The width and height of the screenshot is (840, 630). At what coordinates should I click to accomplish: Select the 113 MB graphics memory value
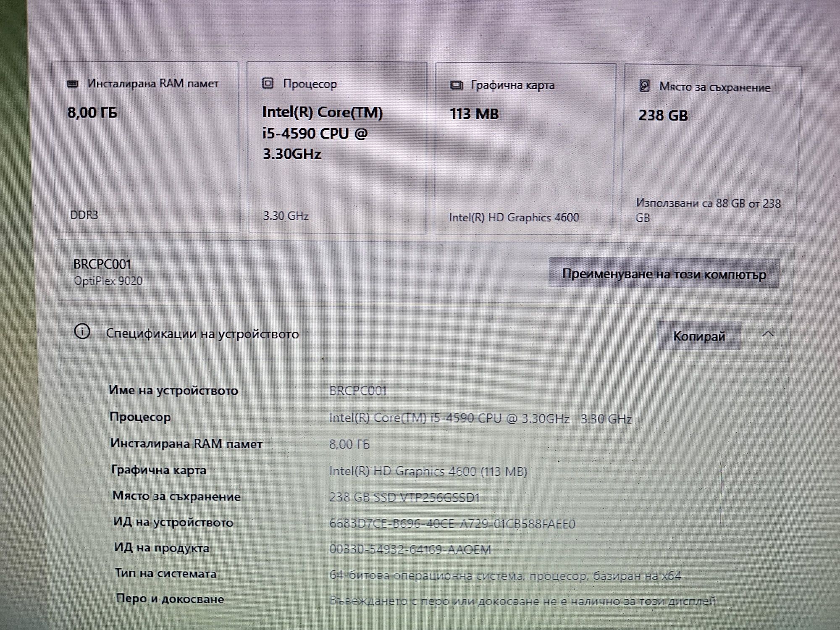(x=474, y=114)
